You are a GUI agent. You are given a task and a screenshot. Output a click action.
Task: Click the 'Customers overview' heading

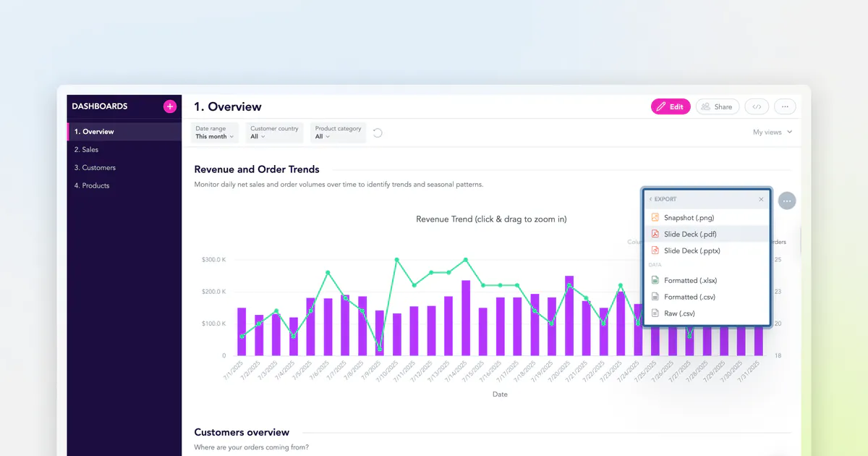242,432
